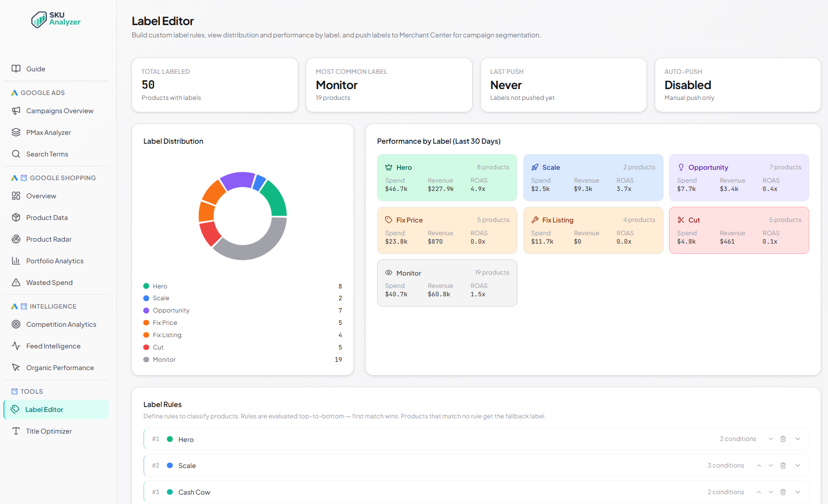This screenshot has height=504, width=828.
Task: Expand the Hero rule conditions
Action: click(797, 439)
